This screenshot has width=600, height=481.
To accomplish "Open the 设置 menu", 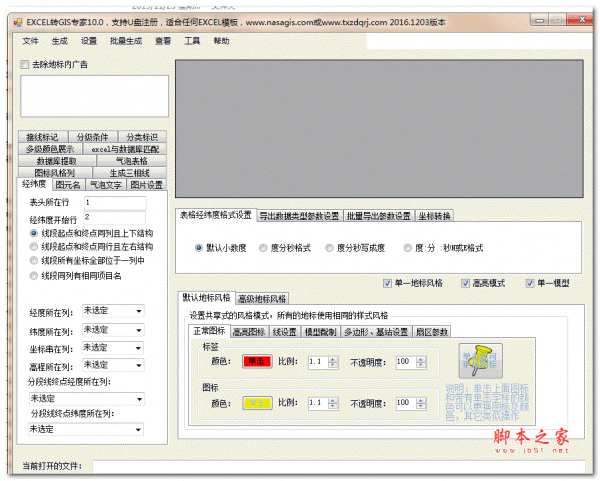I will click(89, 41).
